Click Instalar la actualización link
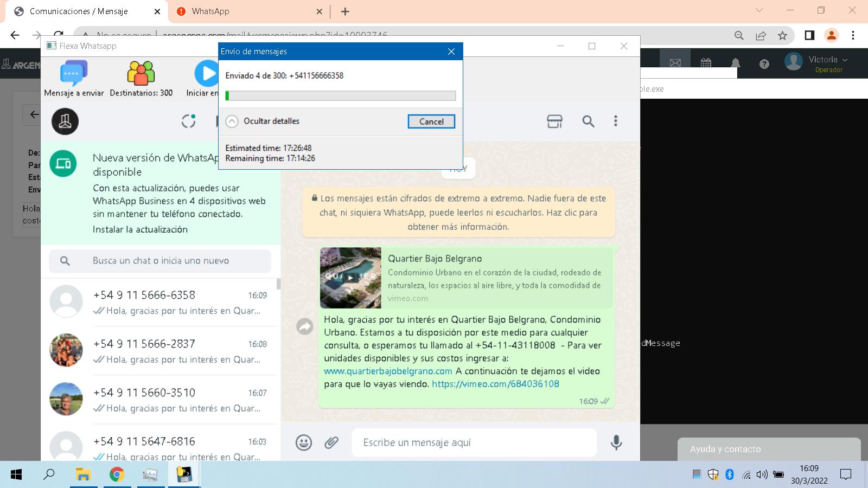Viewport: 868px width, 488px height. pyautogui.click(x=140, y=229)
